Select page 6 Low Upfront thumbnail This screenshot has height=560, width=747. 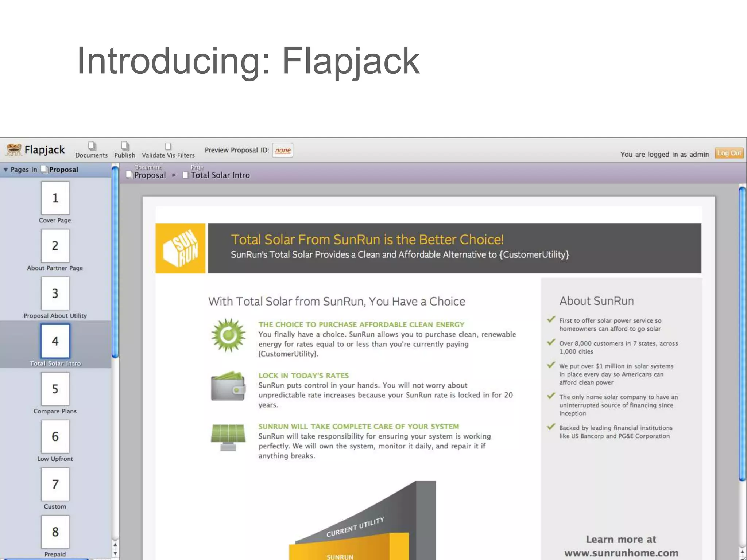(x=55, y=437)
